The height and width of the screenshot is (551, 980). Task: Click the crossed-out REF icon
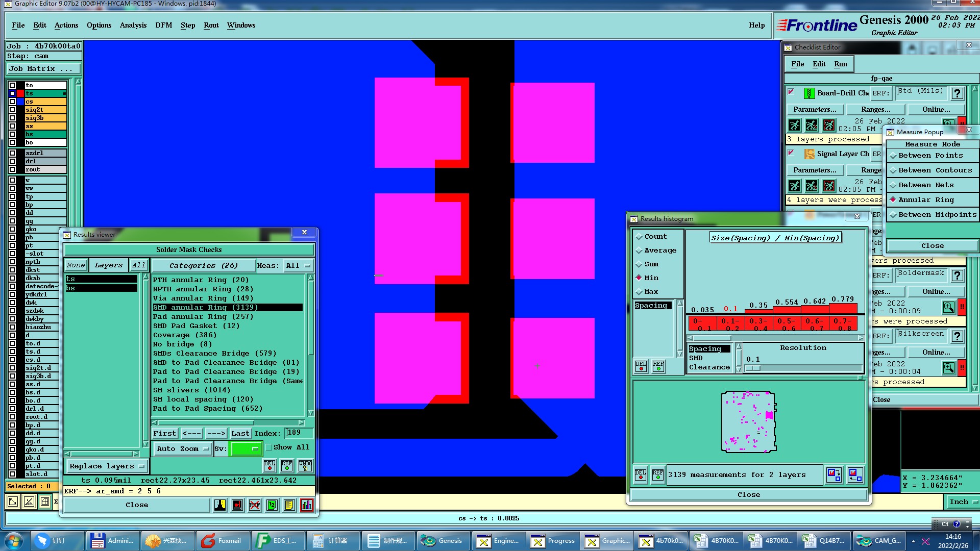pos(255,505)
